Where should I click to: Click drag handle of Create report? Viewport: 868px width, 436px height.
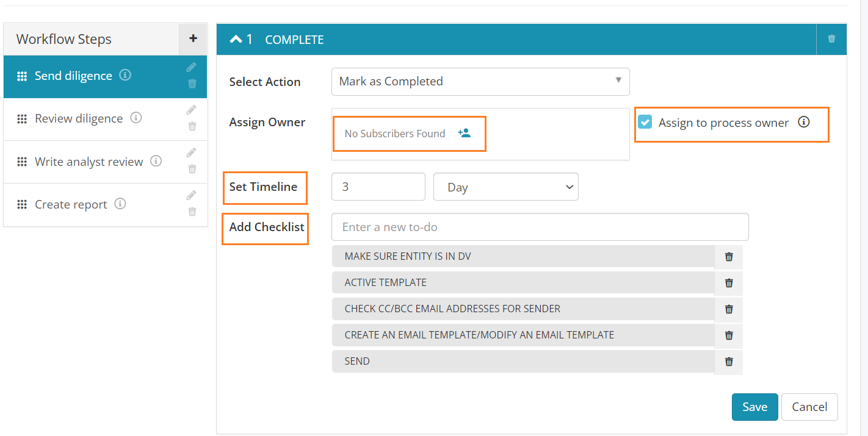[22, 204]
